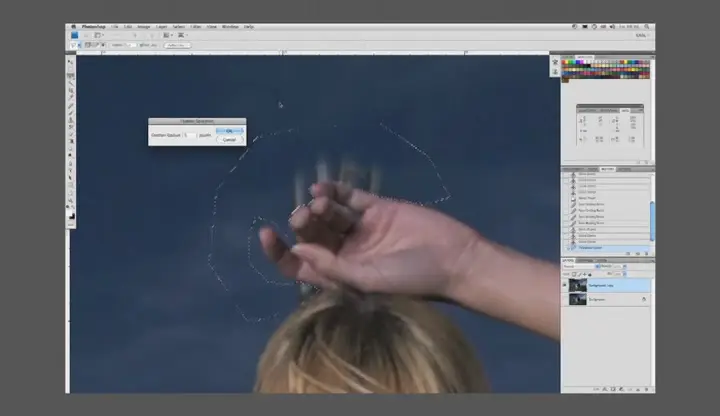
Task: Switch to the History tab
Action: point(607,169)
